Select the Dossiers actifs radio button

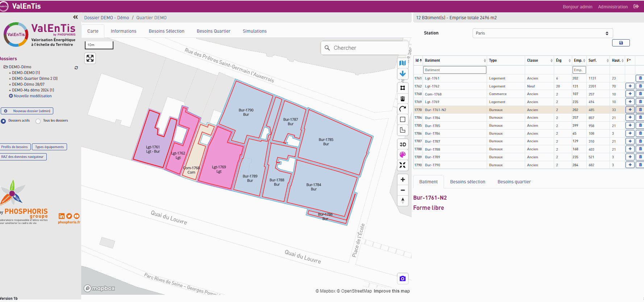(x=3, y=121)
